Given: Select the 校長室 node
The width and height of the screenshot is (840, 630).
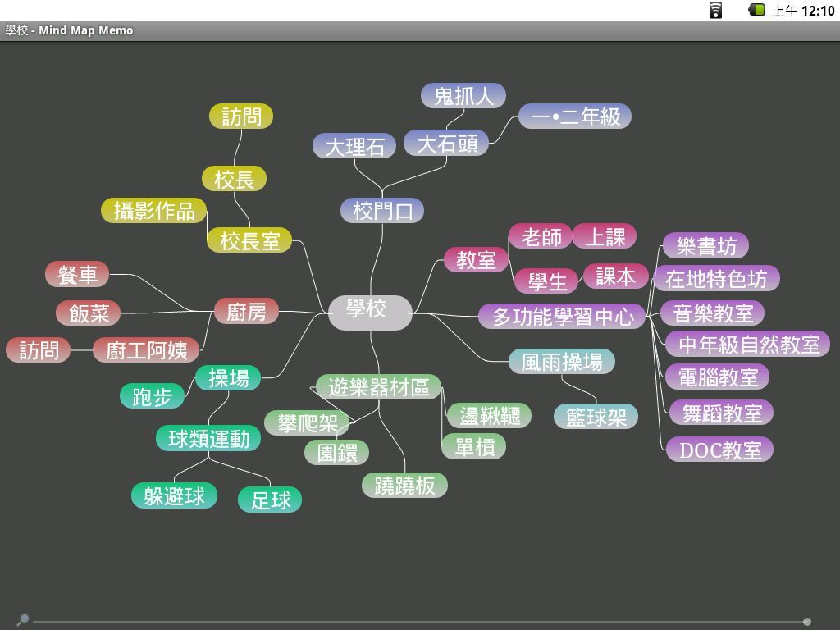Looking at the screenshot, I should tap(249, 240).
